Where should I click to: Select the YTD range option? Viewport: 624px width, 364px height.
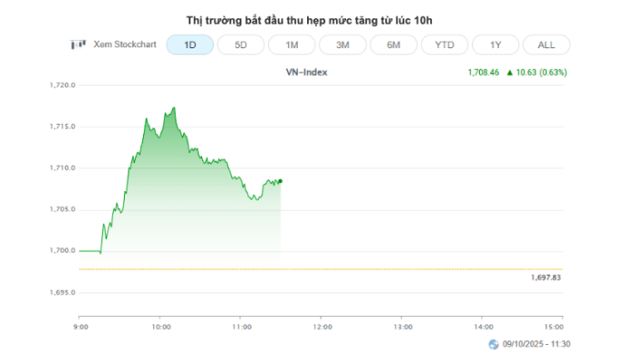tap(445, 44)
